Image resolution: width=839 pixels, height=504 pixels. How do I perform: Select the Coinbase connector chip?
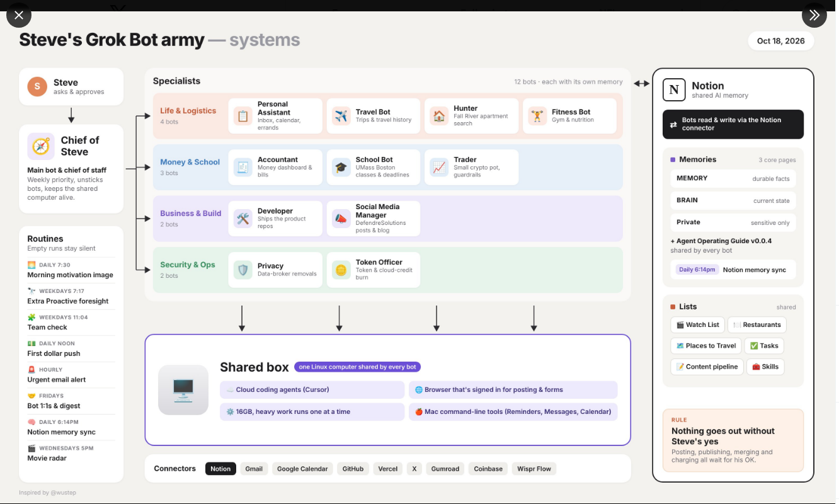(x=488, y=469)
